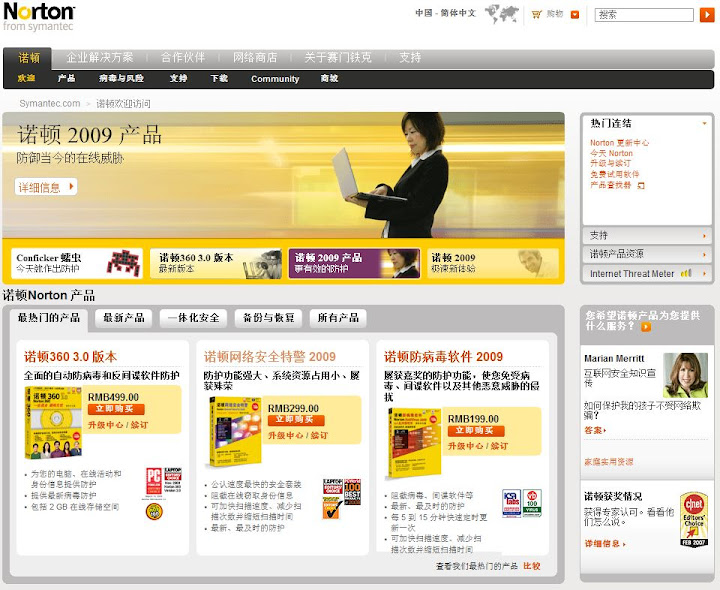Screen dimensions: 720x590
Task: Expand the Internet Threat Meter section
Action: click(647, 274)
